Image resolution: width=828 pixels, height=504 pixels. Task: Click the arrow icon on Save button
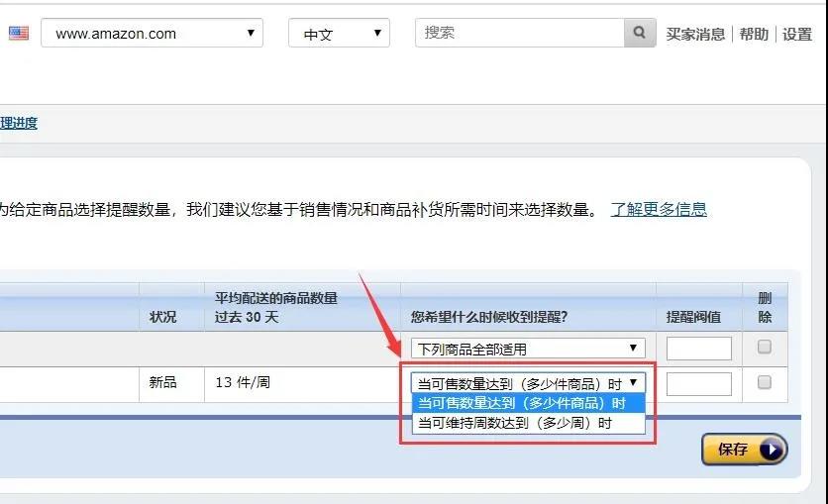pos(771,450)
